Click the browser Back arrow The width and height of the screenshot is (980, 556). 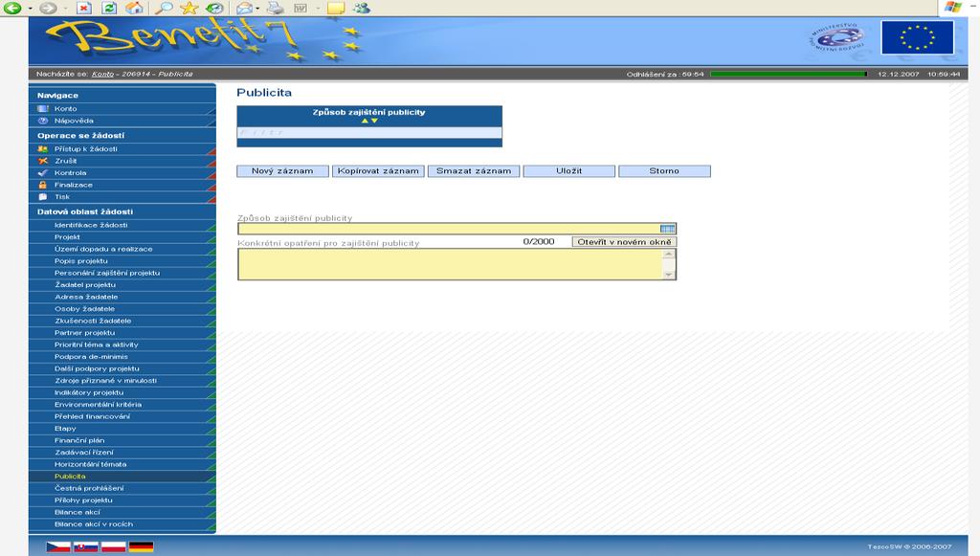tap(12, 8)
